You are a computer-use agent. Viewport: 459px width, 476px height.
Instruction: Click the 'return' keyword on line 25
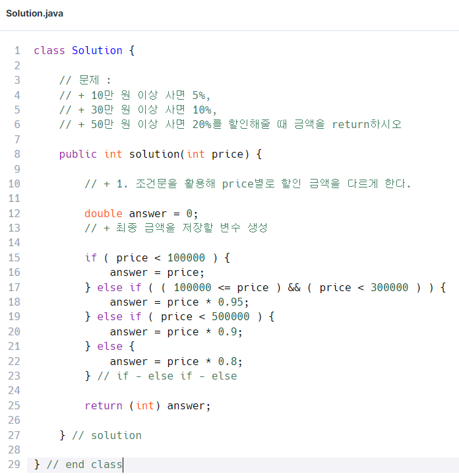(104, 405)
